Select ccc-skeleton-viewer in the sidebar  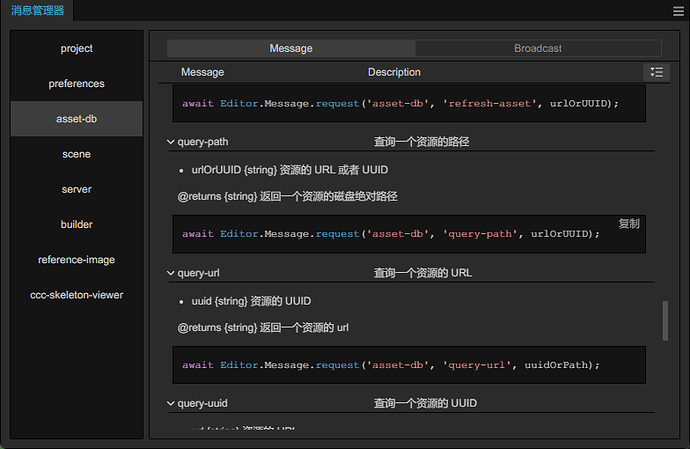click(x=77, y=295)
